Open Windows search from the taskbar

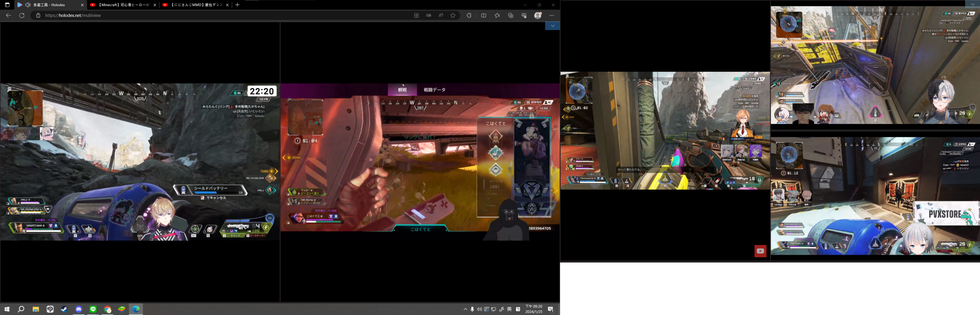pyautogui.click(x=21, y=309)
